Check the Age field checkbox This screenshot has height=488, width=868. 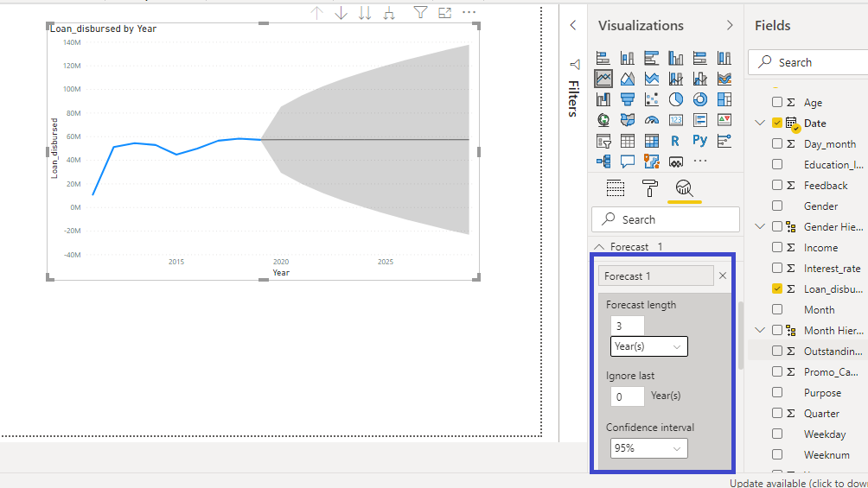point(777,103)
